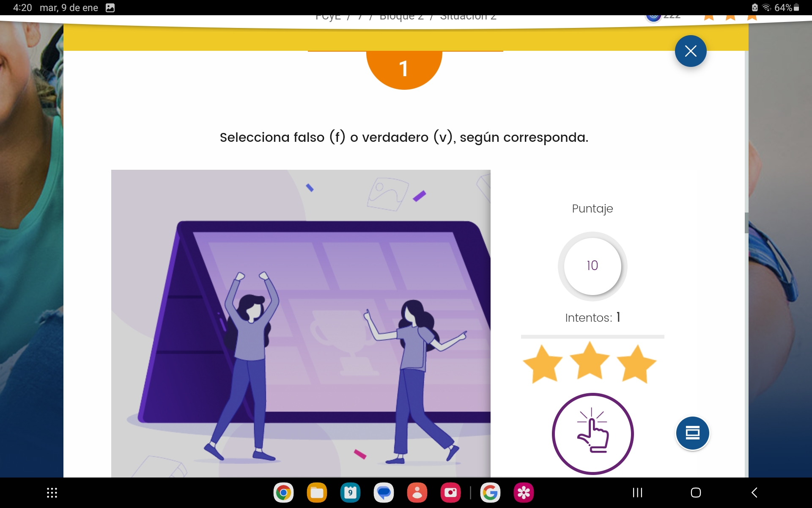Open the Google app icon
Viewport: 812px width, 508px height.
pyautogui.click(x=490, y=493)
